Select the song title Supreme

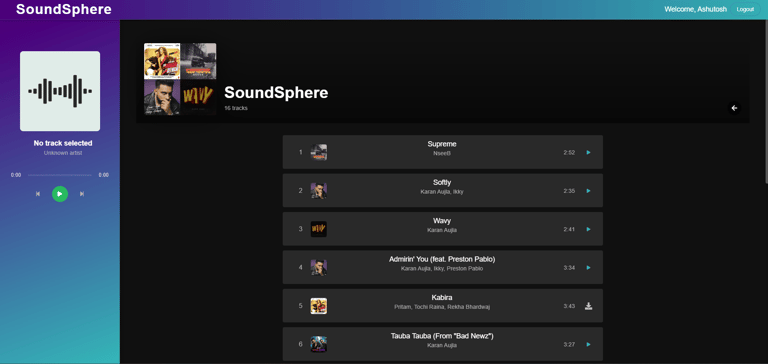[442, 144]
